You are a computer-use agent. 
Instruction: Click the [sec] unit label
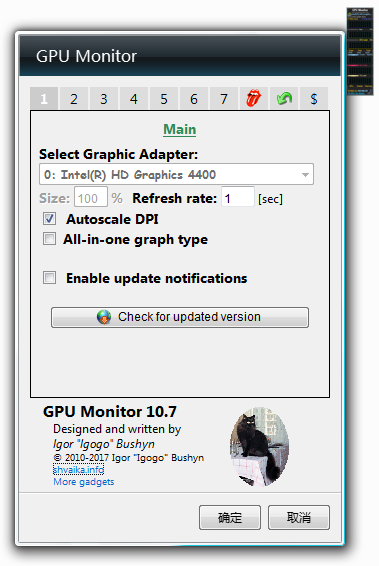coord(270,199)
